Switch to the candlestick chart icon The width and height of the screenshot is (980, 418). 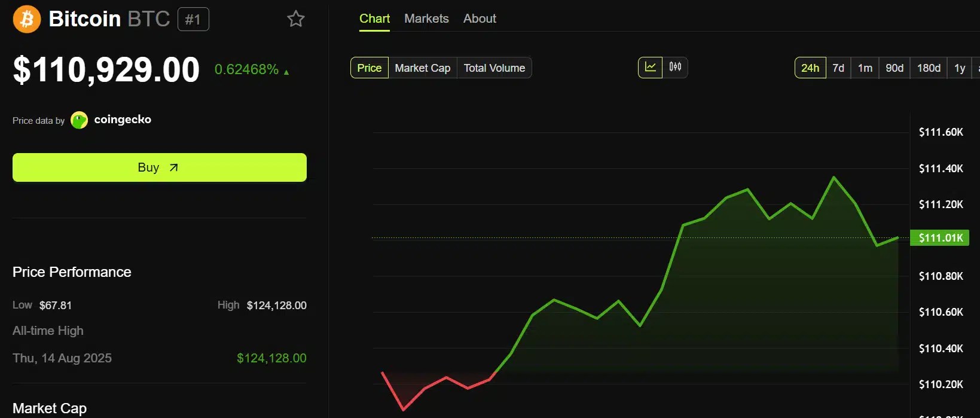click(675, 68)
